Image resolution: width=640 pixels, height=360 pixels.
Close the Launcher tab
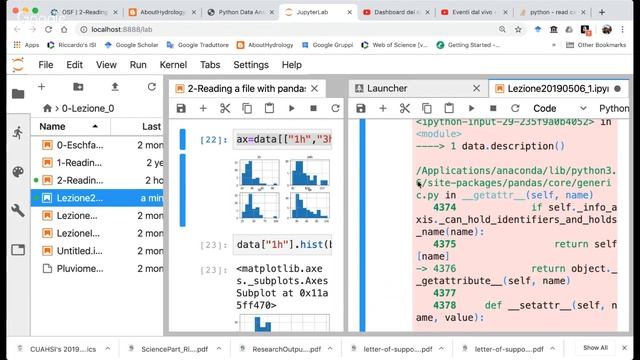pos(476,88)
